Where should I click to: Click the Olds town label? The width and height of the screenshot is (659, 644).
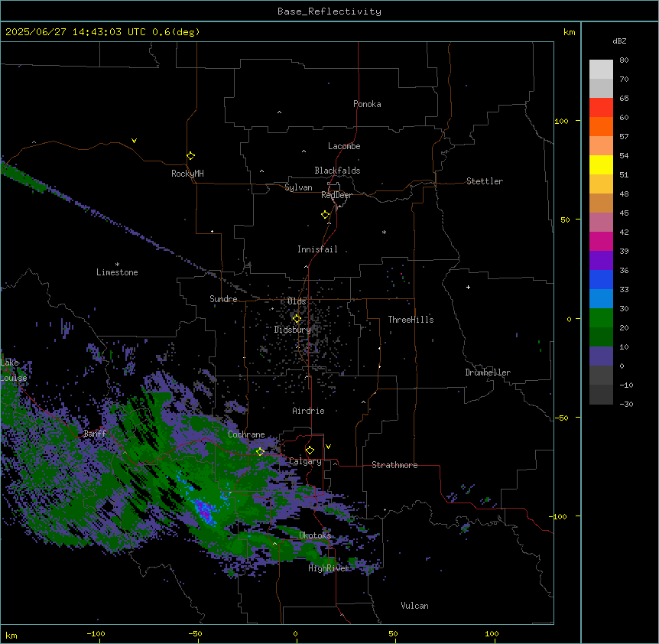pyautogui.click(x=297, y=301)
